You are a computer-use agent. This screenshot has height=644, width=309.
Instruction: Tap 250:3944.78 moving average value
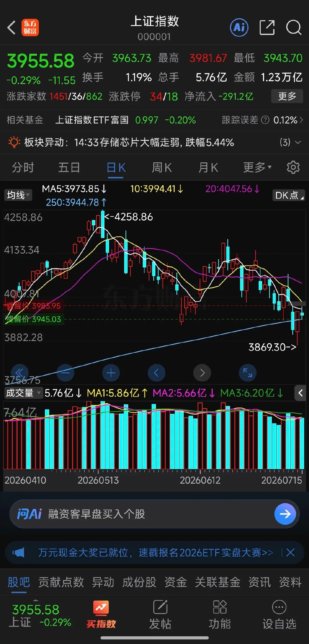pyautogui.click(x=76, y=202)
